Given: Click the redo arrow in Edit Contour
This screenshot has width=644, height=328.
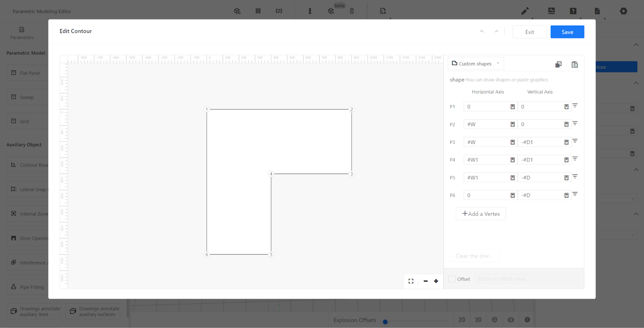Looking at the screenshot, I should [x=496, y=31].
